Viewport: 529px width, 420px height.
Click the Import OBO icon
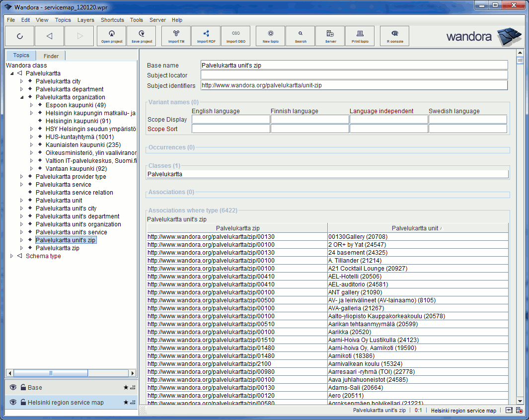pyautogui.click(x=235, y=36)
